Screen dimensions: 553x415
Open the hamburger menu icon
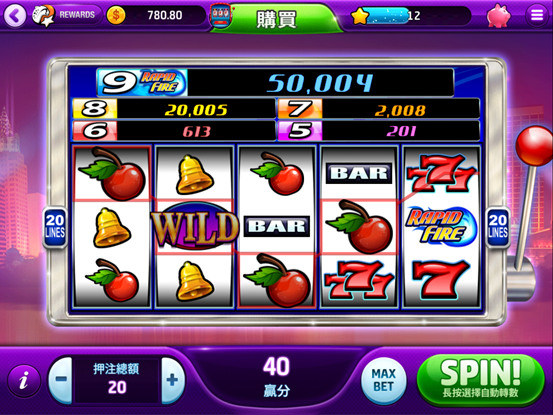coord(536,15)
